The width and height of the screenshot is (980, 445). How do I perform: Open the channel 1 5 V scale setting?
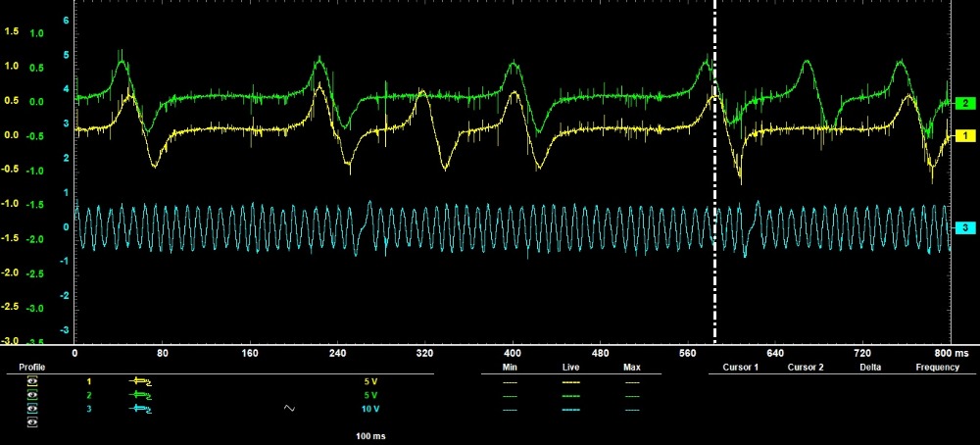(369, 380)
